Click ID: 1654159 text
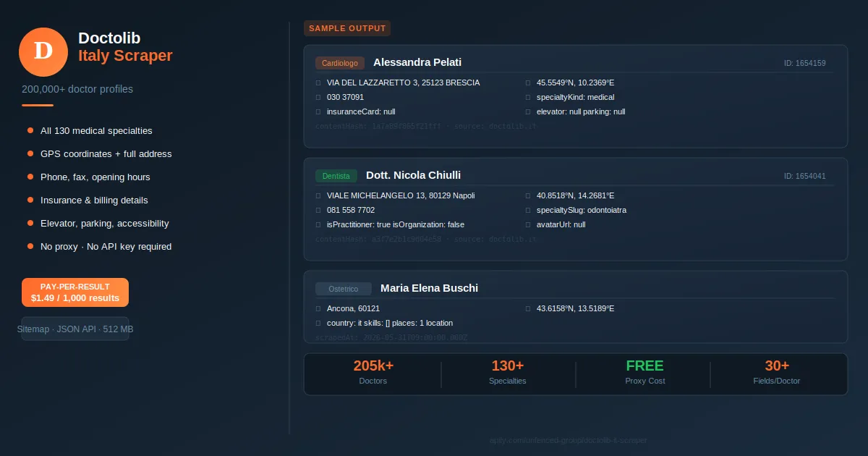 805,63
